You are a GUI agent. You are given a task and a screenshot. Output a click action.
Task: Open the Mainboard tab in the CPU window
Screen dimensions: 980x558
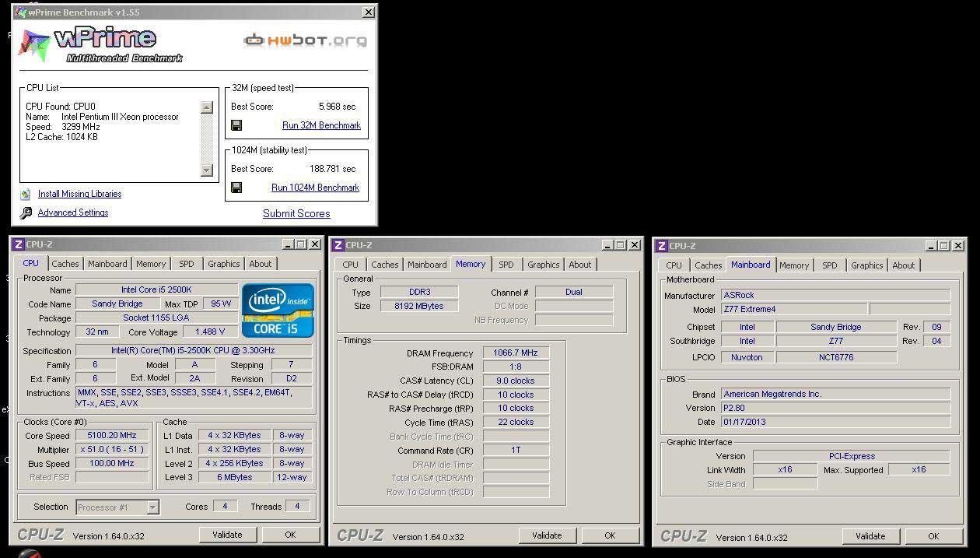[107, 264]
